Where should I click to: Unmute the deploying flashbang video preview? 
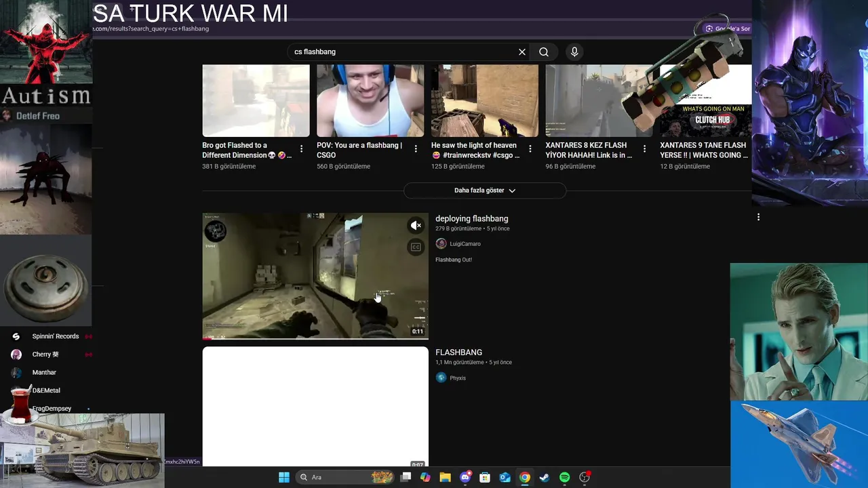click(416, 226)
